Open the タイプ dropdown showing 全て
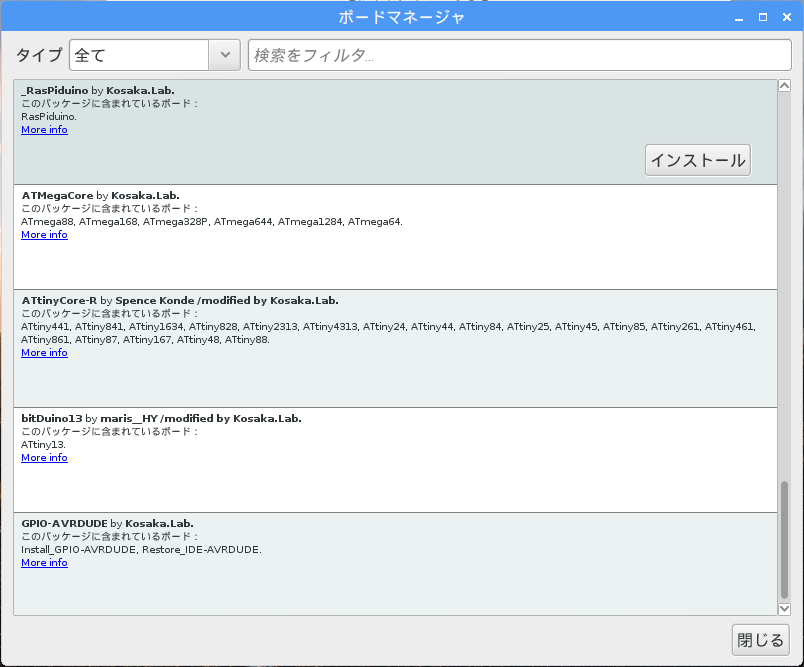804x667 pixels. click(154, 55)
